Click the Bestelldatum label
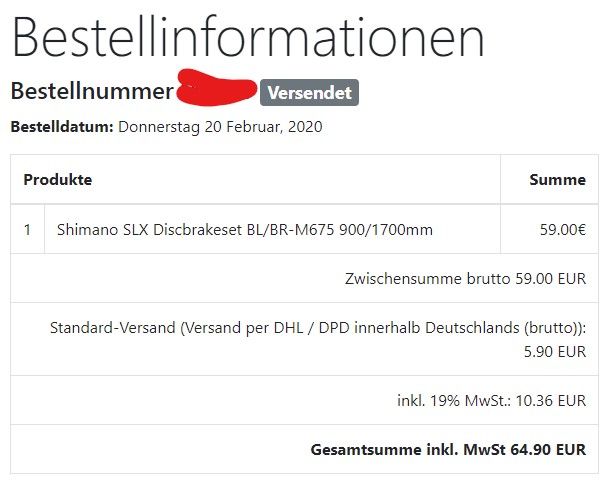The height and width of the screenshot is (483, 613). (62, 128)
